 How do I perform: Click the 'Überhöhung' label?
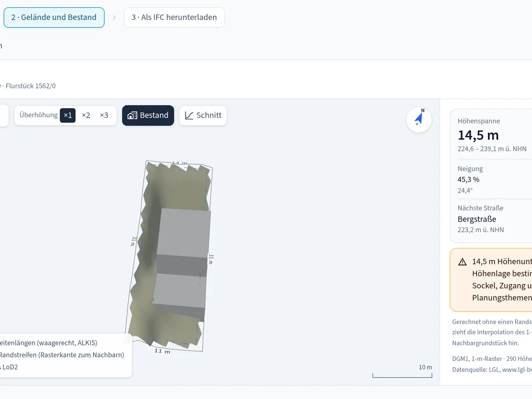pos(39,115)
